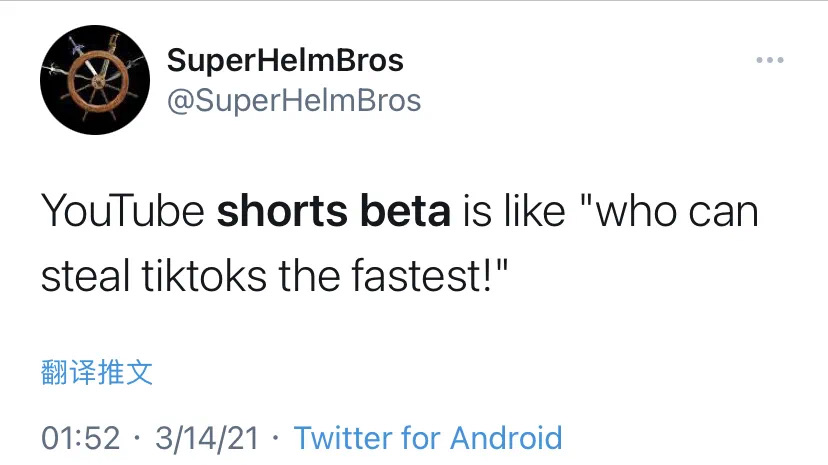Click the @SuperHelmBros handle
This screenshot has height=465, width=828.
[x=293, y=100]
